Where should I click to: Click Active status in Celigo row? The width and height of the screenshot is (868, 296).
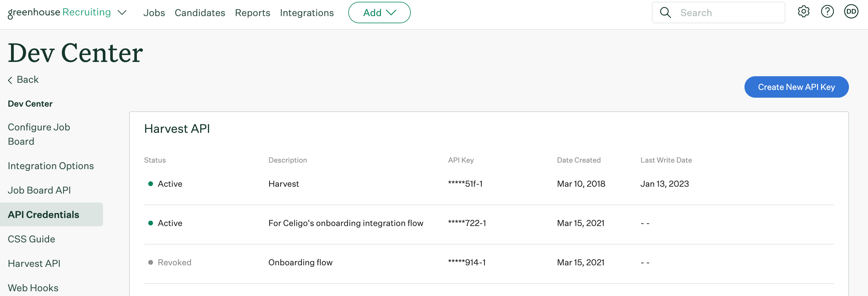170,223
